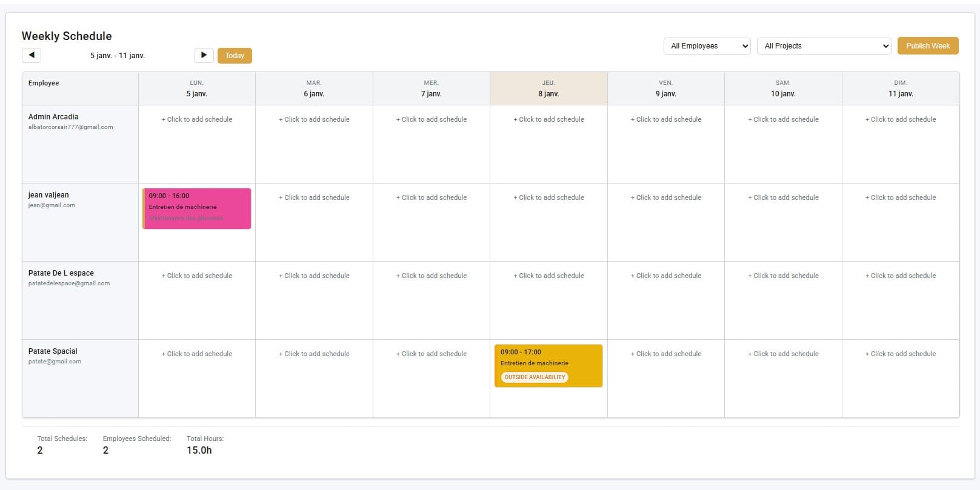This screenshot has height=490, width=980.
Task: Add schedule for jean valjean on 11 janv.
Action: (901, 197)
